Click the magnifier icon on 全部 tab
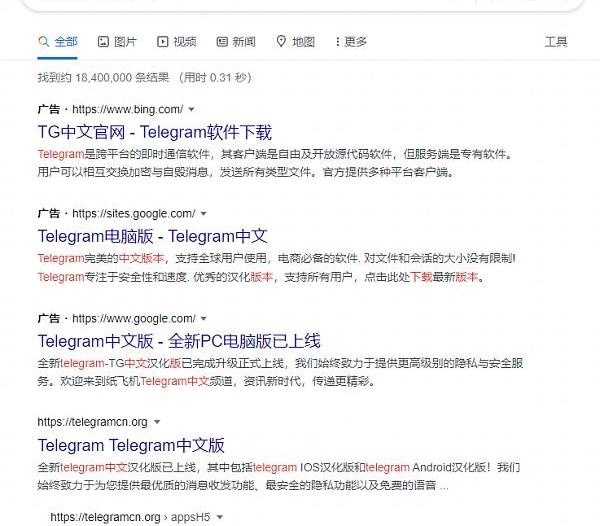The image size is (600, 526). [x=43, y=42]
